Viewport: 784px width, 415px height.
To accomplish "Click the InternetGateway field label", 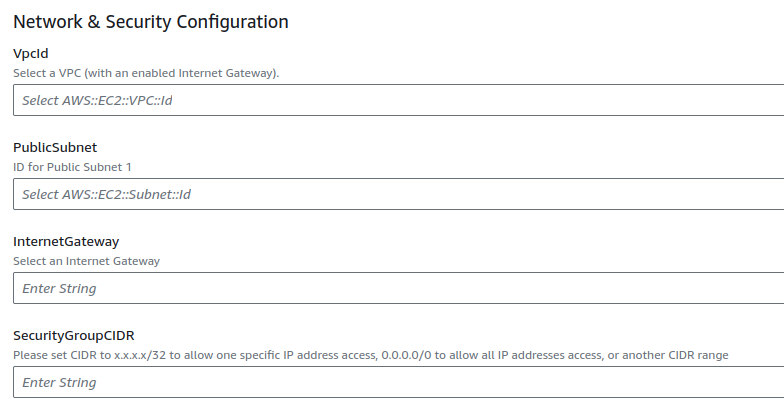I will click(x=66, y=241).
